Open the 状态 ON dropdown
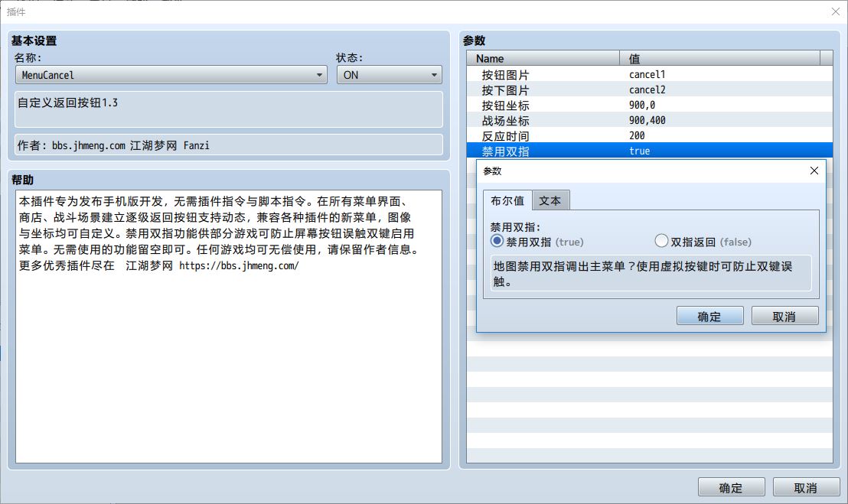848x504 pixels. pos(389,75)
